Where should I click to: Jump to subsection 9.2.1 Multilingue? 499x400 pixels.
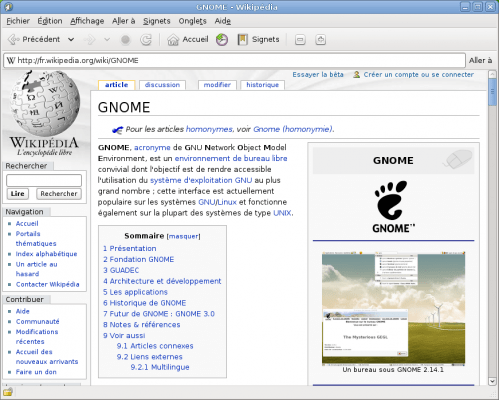pyautogui.click(x=160, y=367)
